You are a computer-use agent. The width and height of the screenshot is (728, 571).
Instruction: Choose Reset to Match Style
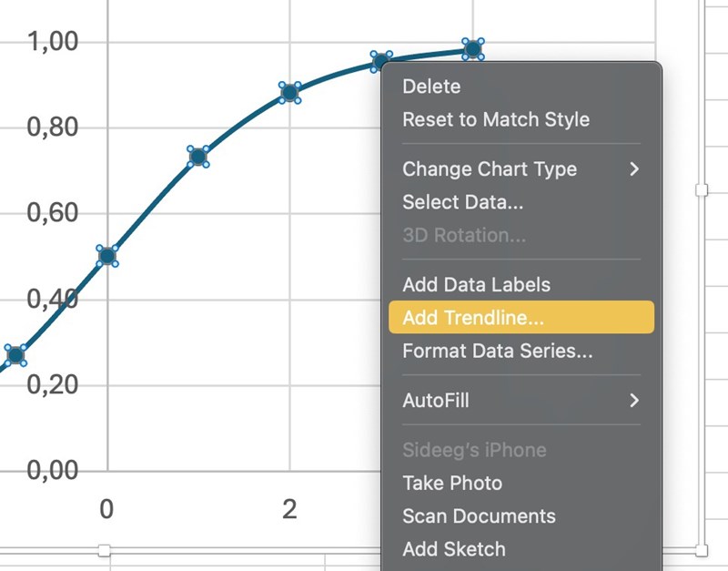point(495,119)
